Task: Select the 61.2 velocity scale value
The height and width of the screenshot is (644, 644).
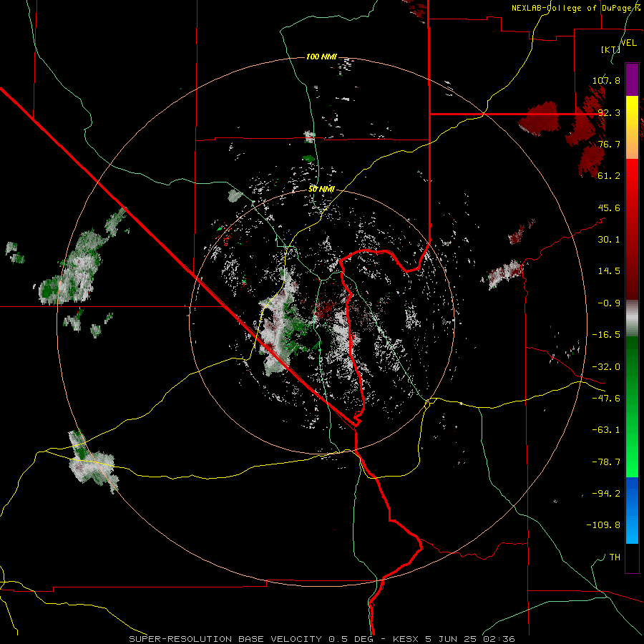Action: tap(609, 176)
